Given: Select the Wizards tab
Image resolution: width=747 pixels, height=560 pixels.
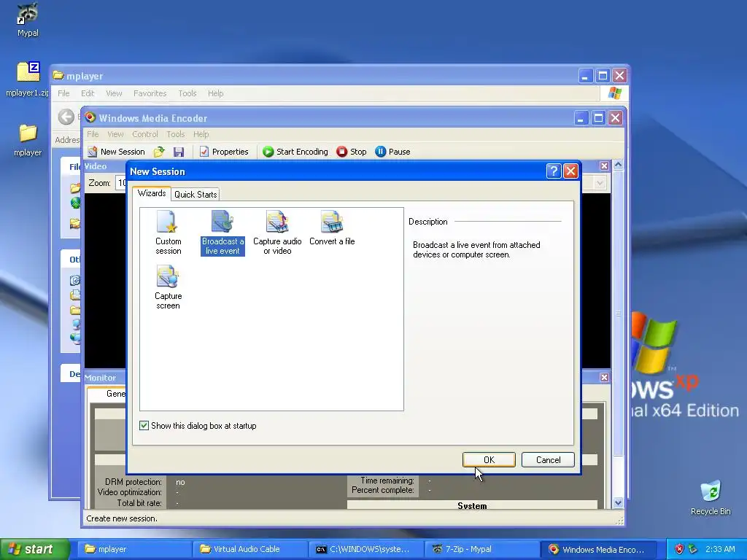Looking at the screenshot, I should (x=152, y=193).
